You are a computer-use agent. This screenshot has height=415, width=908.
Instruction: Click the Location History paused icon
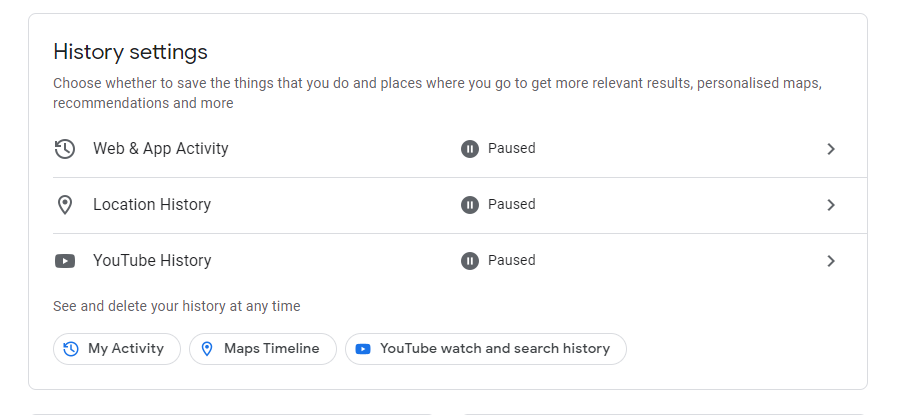coord(470,205)
